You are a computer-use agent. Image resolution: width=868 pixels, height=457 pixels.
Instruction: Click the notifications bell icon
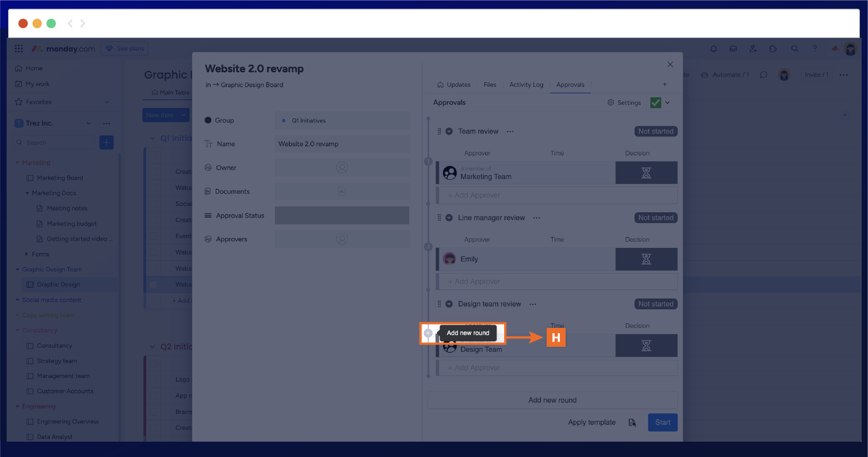pyautogui.click(x=713, y=49)
